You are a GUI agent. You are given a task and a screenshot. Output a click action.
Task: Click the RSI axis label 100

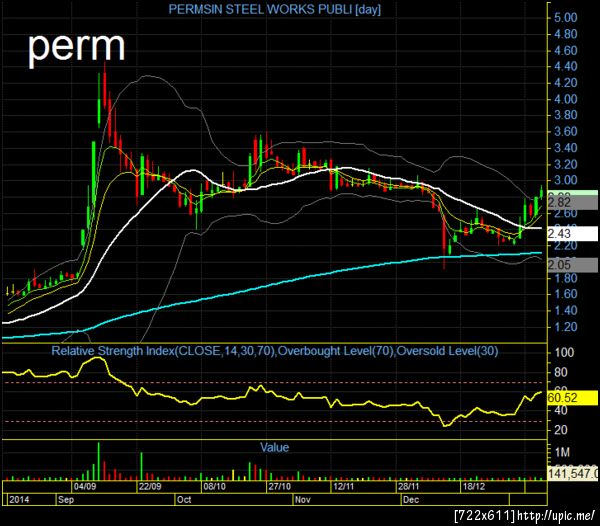coord(564,353)
